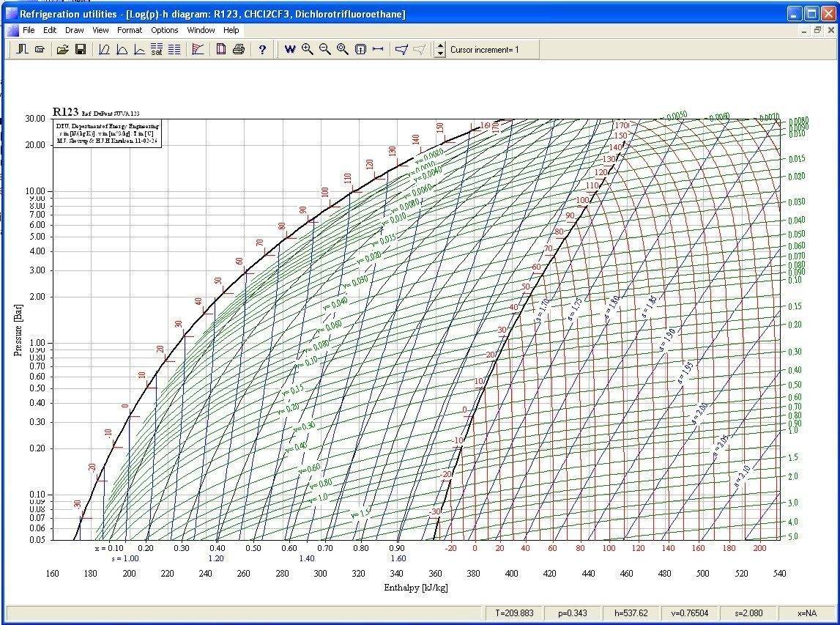Image resolution: width=840 pixels, height=625 pixels.
Task: Print the diagram with the printer icon
Action: point(239,49)
